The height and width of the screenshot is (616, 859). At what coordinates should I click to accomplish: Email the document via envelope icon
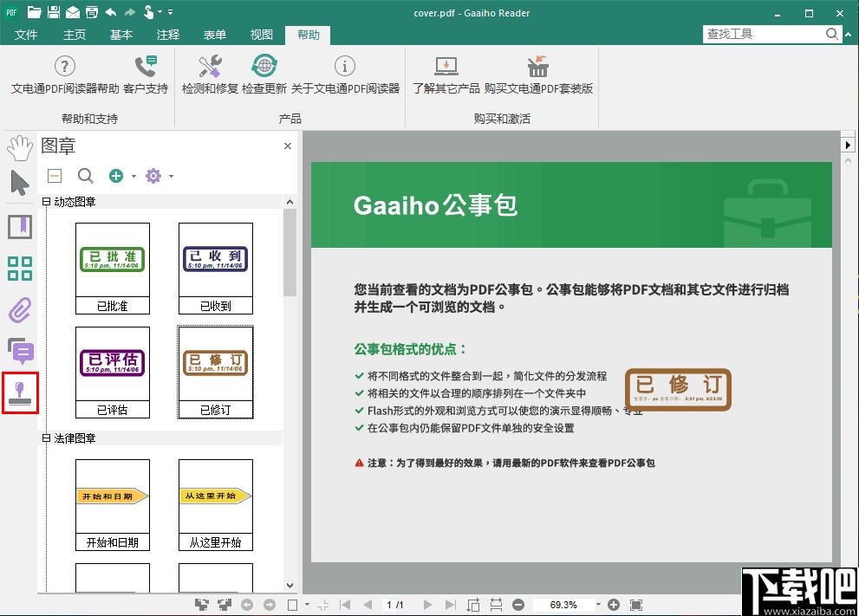pyautogui.click(x=72, y=13)
